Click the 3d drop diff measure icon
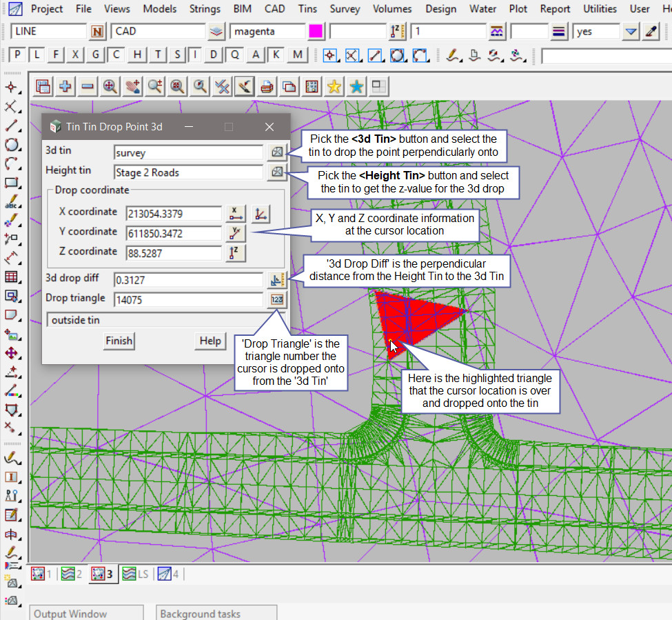The image size is (672, 620). [276, 279]
